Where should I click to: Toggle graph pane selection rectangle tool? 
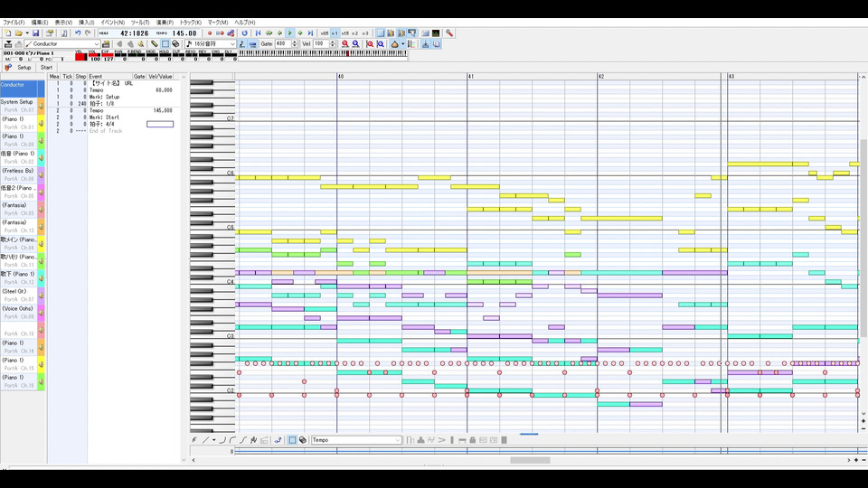pos(292,440)
